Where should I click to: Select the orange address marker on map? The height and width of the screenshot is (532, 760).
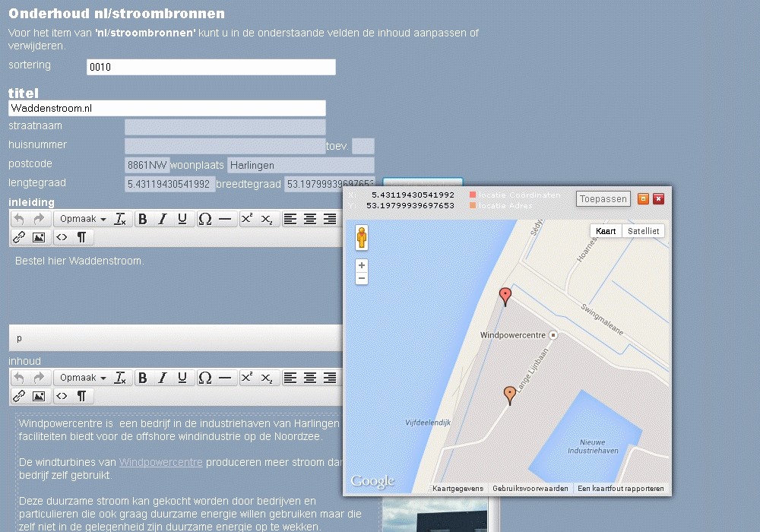point(509,395)
